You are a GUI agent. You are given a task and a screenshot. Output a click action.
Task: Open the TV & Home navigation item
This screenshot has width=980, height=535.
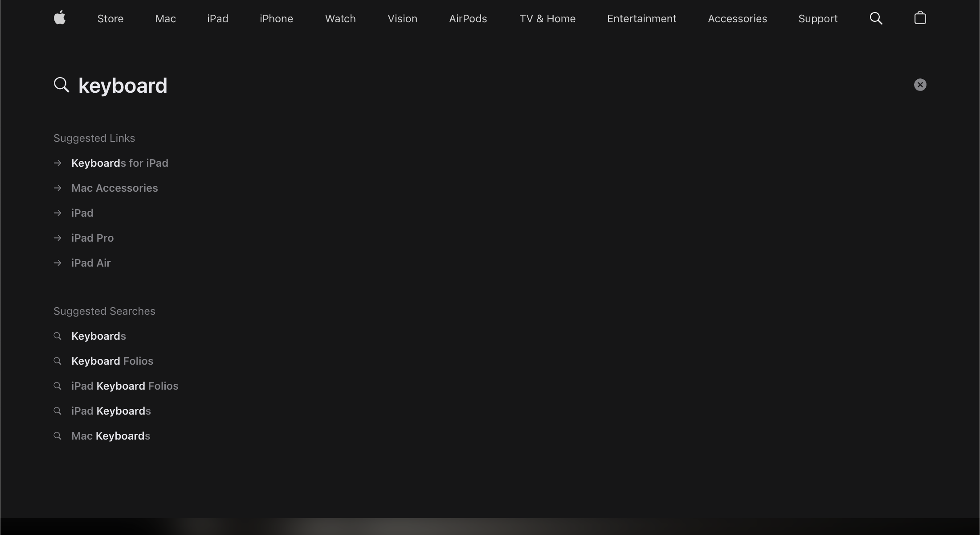[x=547, y=18]
